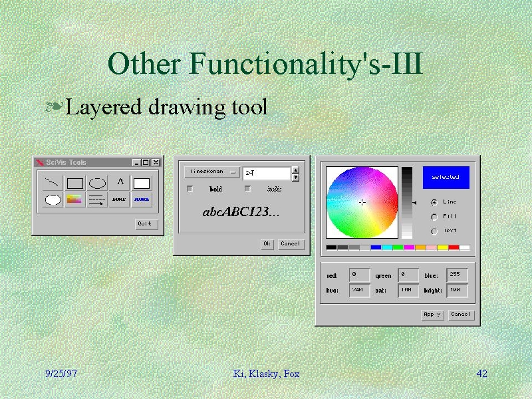Choose the black color swatch
Image resolution: width=532 pixels, height=399 pixels.
coord(331,247)
